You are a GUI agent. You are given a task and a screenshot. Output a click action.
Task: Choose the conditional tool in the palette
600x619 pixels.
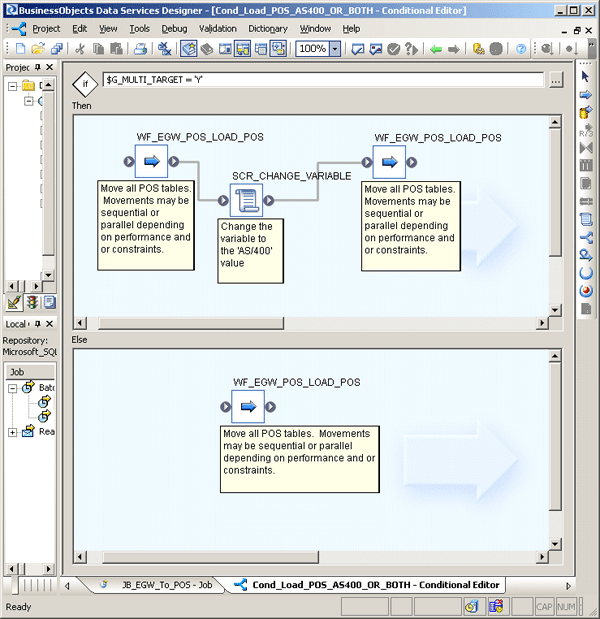585,237
